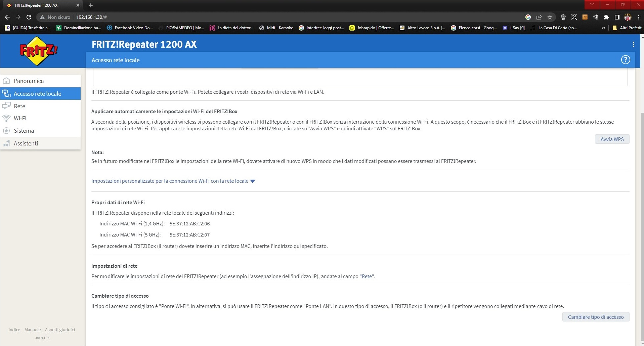This screenshot has width=644, height=346.
Task: Start WPS with Avvia WPS button
Action: pos(612,139)
